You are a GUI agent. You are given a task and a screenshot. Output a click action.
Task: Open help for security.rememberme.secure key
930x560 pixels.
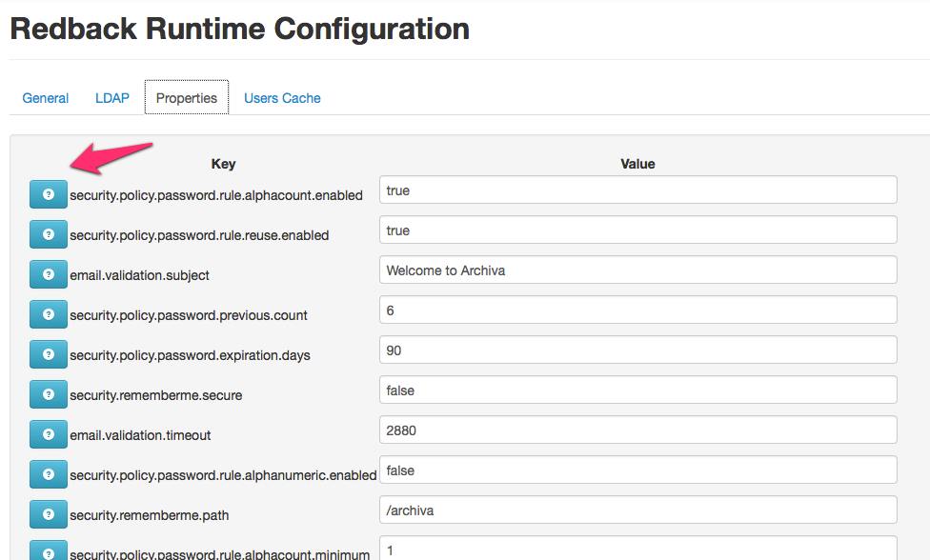[48, 394]
